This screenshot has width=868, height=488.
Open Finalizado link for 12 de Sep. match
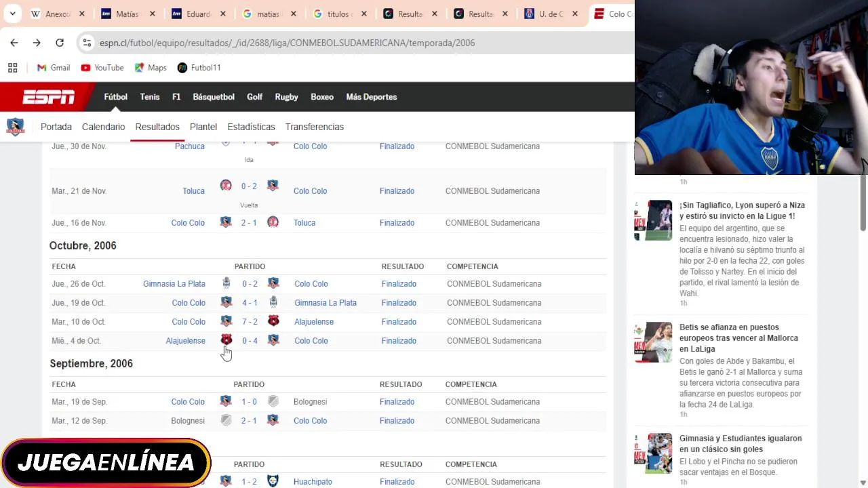click(x=397, y=421)
